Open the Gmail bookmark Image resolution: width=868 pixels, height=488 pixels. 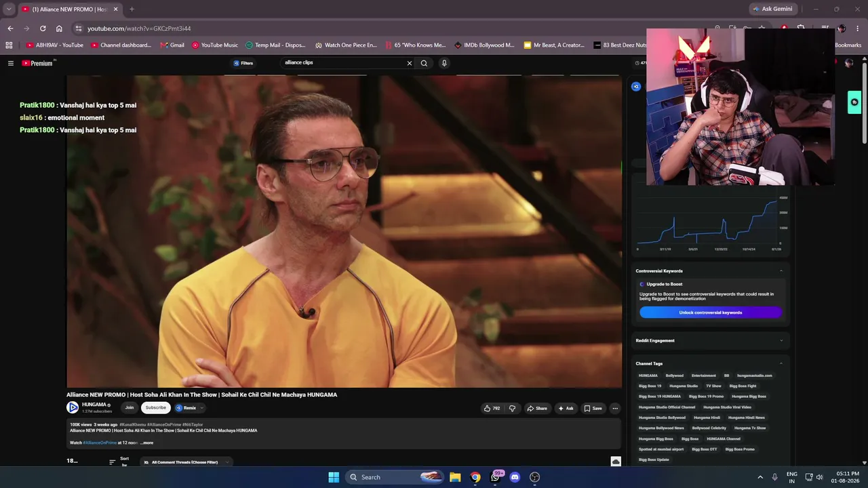coord(172,45)
